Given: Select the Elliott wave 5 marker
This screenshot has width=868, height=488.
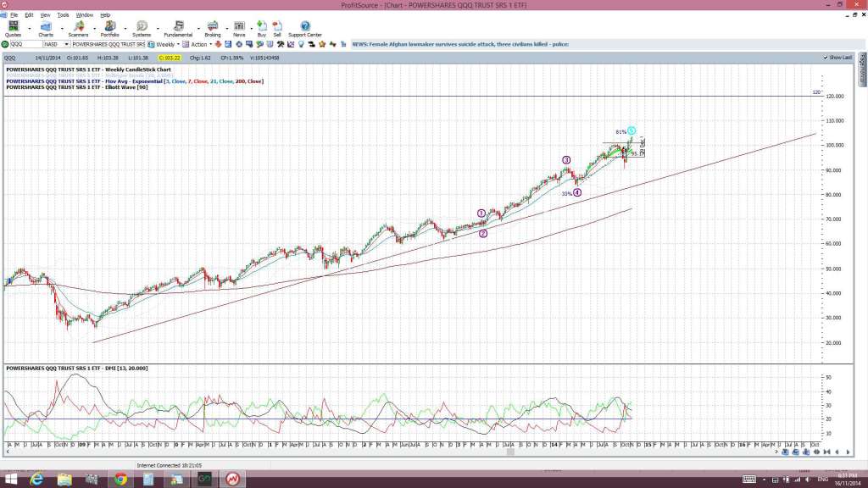Looking at the screenshot, I should (632, 131).
